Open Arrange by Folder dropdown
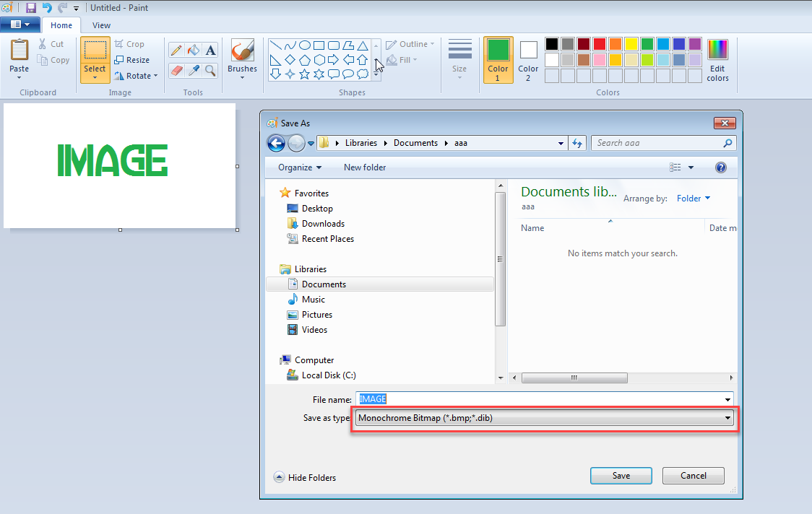The image size is (812, 514). click(694, 199)
